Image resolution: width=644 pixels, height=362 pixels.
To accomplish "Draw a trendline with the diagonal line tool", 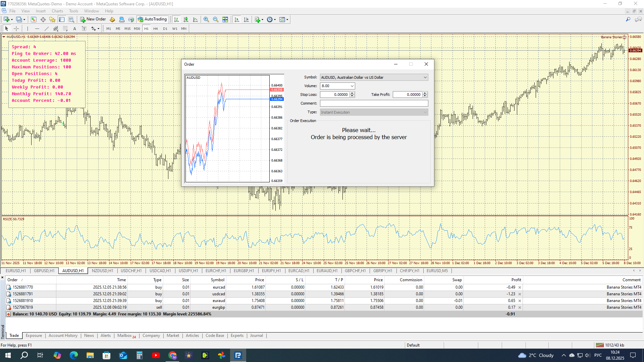I will [47, 29].
